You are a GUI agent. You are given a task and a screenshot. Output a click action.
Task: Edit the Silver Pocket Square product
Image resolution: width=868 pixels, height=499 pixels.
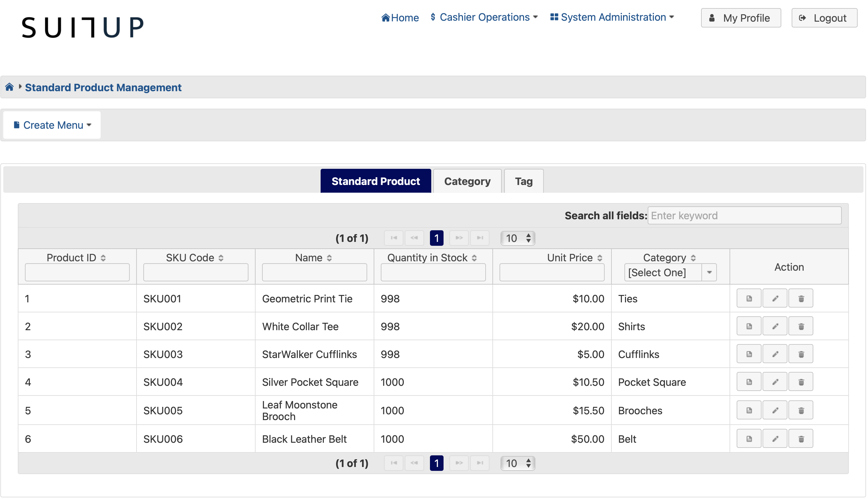775,382
